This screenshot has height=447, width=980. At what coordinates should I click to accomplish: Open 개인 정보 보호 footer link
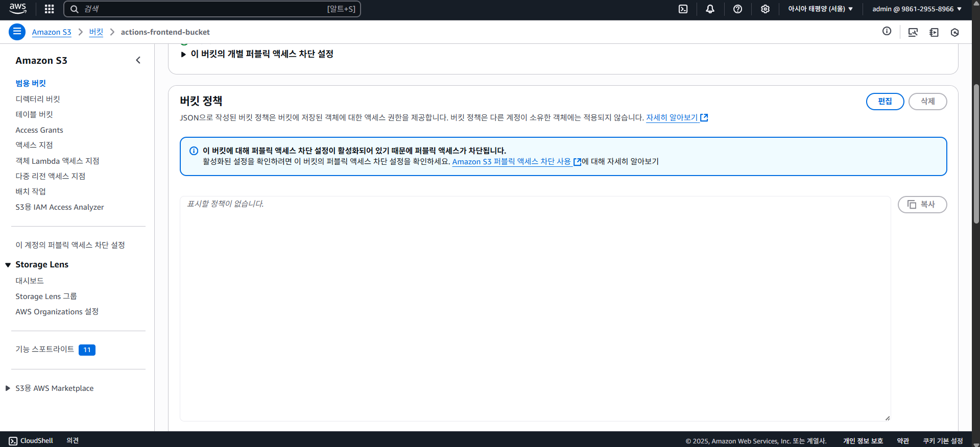pyautogui.click(x=863, y=441)
